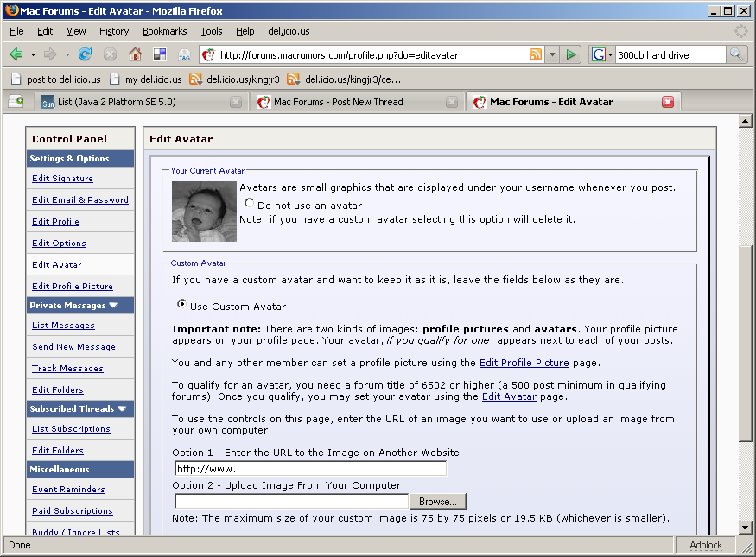The height and width of the screenshot is (557, 756).
Task: Open the View menu
Action: click(76, 31)
